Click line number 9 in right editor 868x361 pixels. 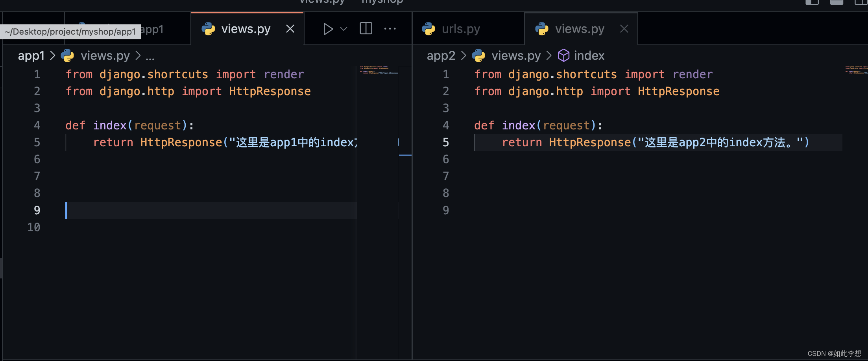[x=446, y=210]
